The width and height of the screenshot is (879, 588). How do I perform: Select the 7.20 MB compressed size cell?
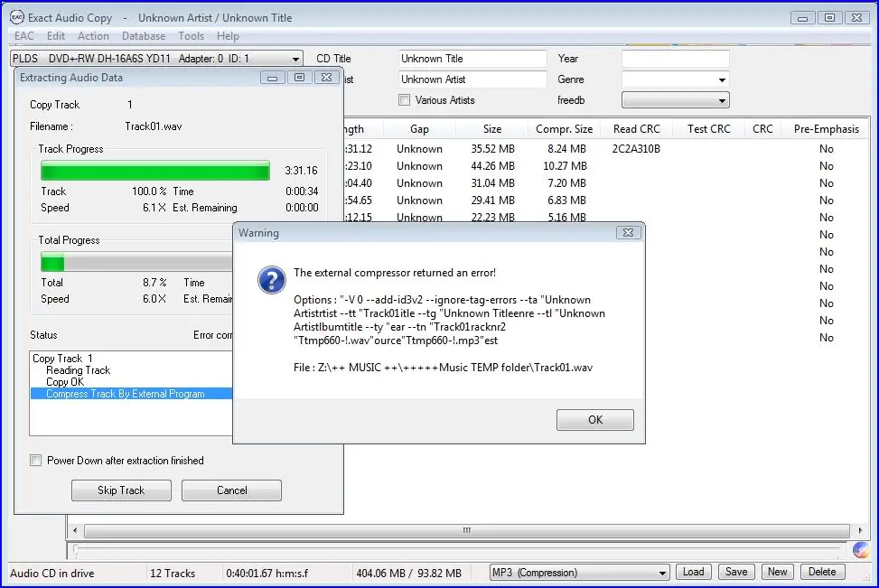(566, 183)
